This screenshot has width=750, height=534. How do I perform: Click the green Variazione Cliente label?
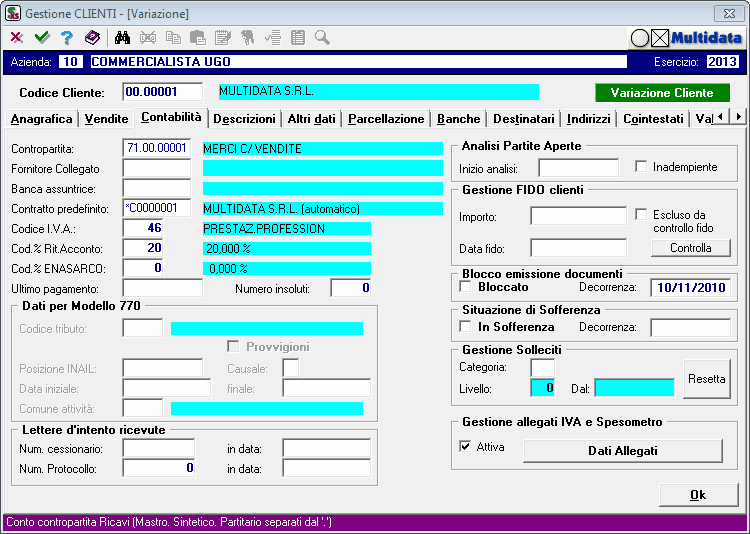click(662, 93)
